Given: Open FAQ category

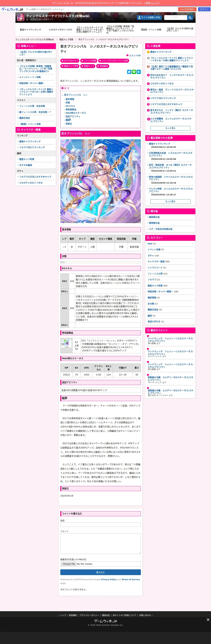Looking at the screenshot, I should point(150,243).
